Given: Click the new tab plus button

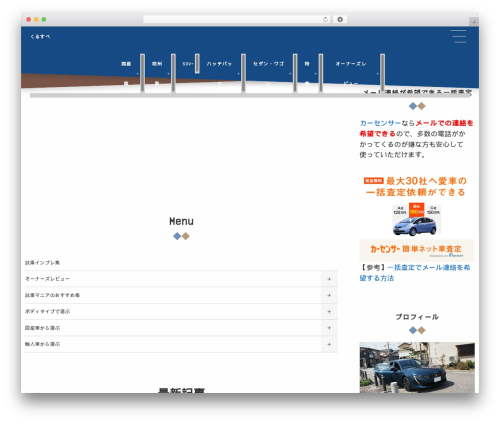Looking at the screenshot, I should click(474, 22).
